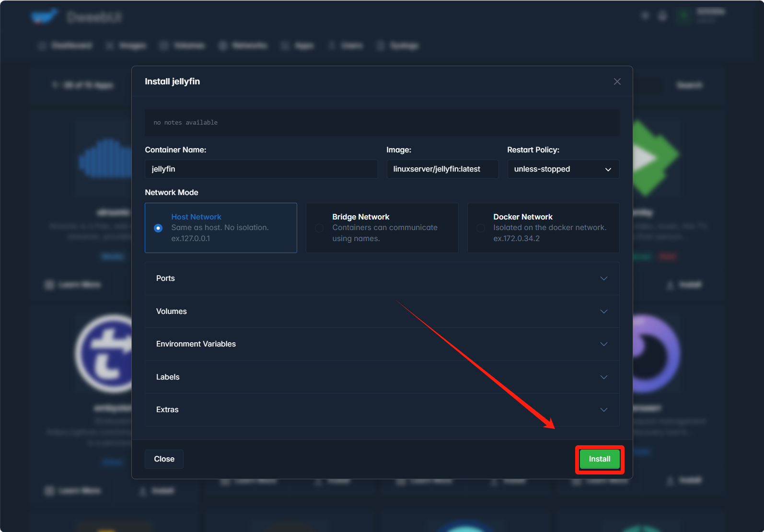Viewport: 764px width, 532px height.
Task: Select Docker Network mode option
Action: [480, 228]
